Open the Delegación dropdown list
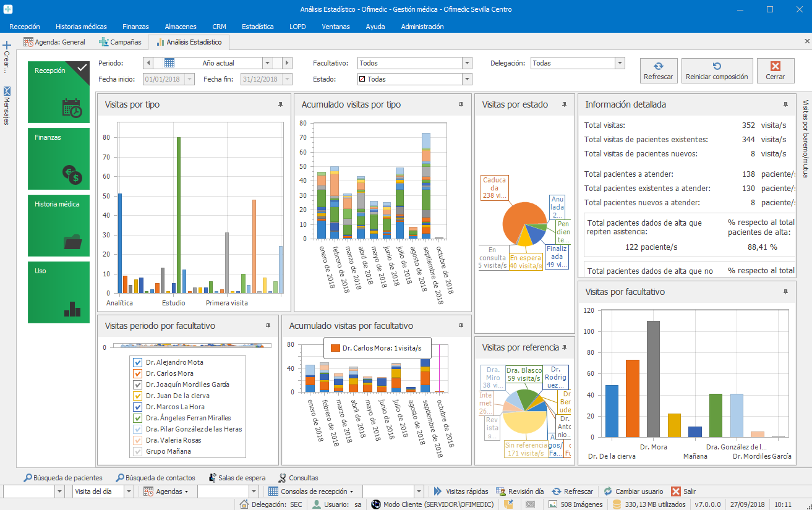 (x=619, y=63)
